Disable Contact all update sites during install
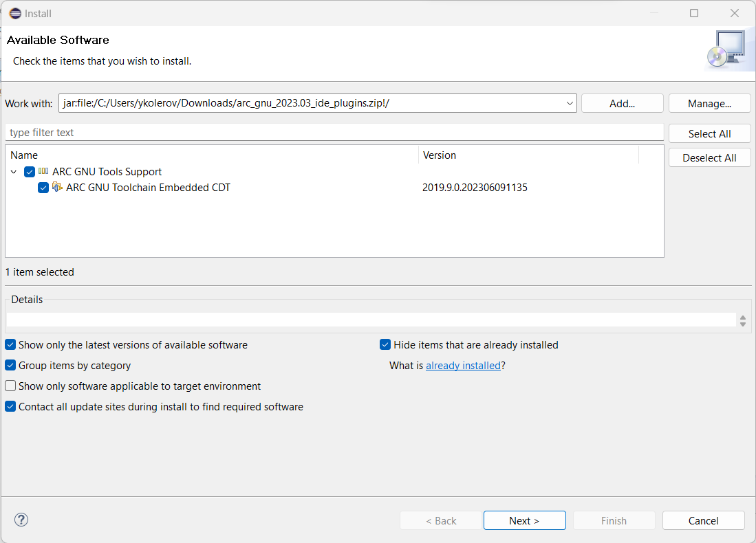Screen dimensions: 756x543 point(10,406)
